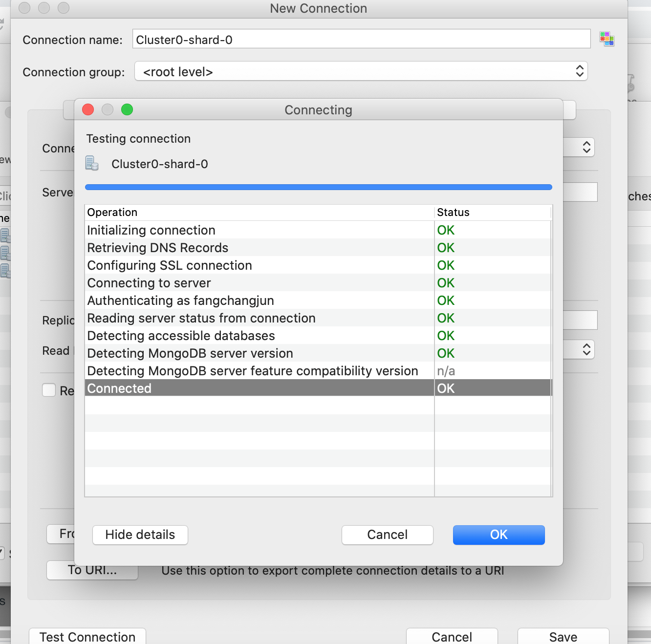
Task: Select the Initializing connection row
Action: pos(318,230)
